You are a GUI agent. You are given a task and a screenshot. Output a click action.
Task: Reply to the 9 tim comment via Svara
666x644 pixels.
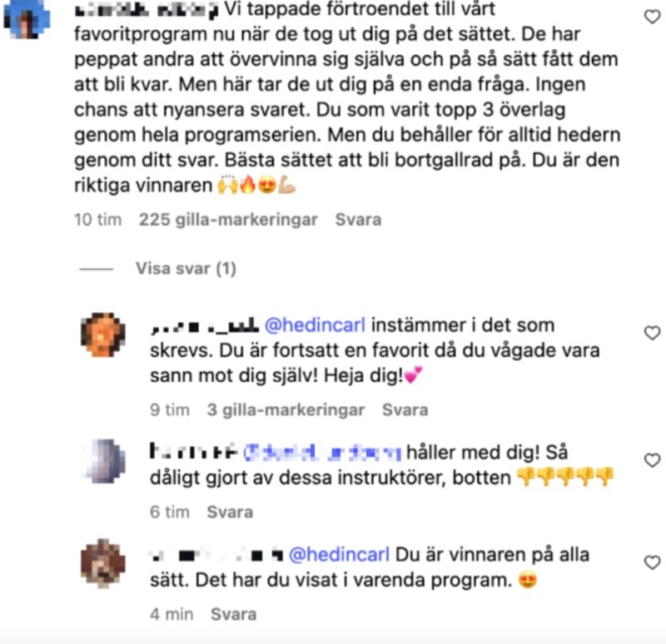pyautogui.click(x=405, y=410)
